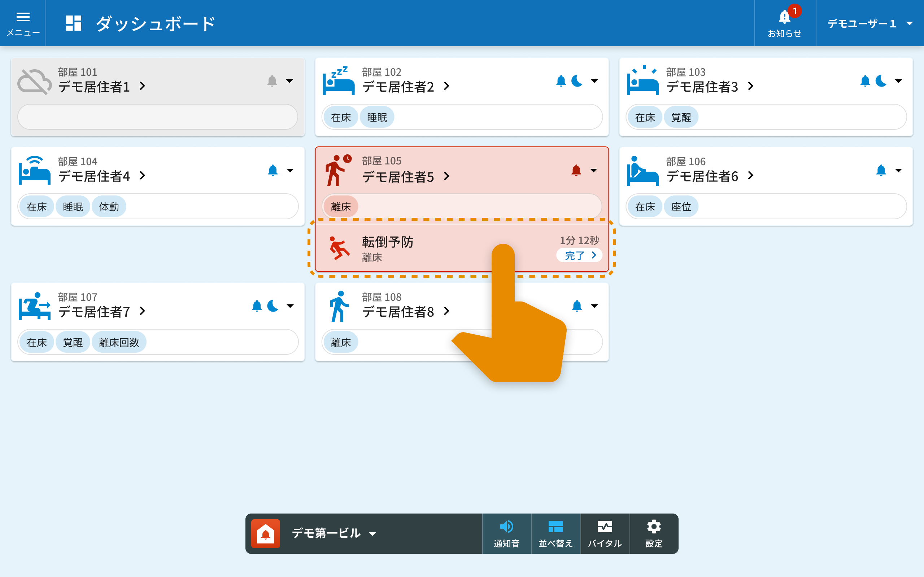Expand the dropdown arrow on 部屋 106 card
Viewport: 924px width, 577px height.
click(898, 170)
